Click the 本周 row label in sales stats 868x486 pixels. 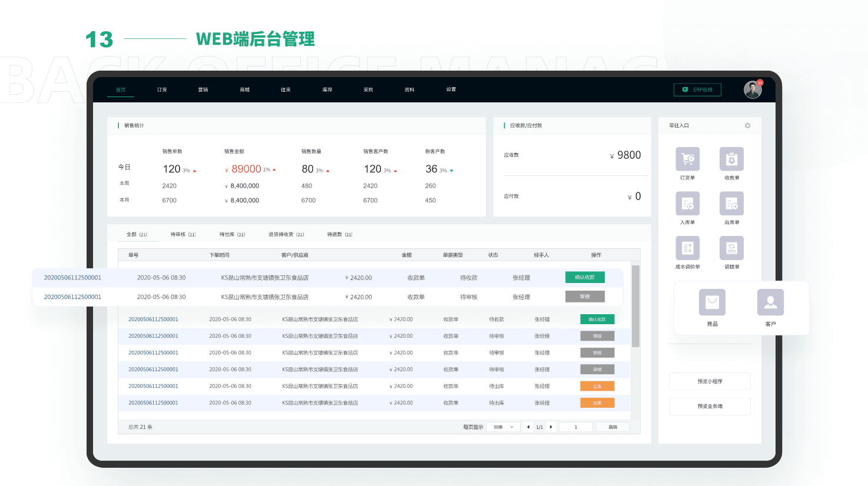[x=124, y=184]
